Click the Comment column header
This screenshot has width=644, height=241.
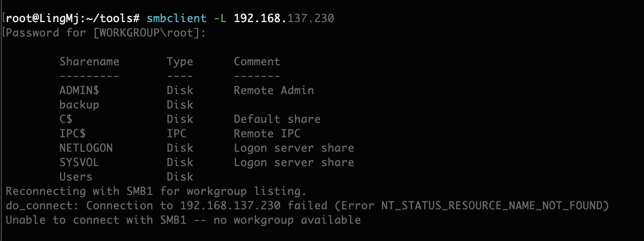(x=257, y=62)
